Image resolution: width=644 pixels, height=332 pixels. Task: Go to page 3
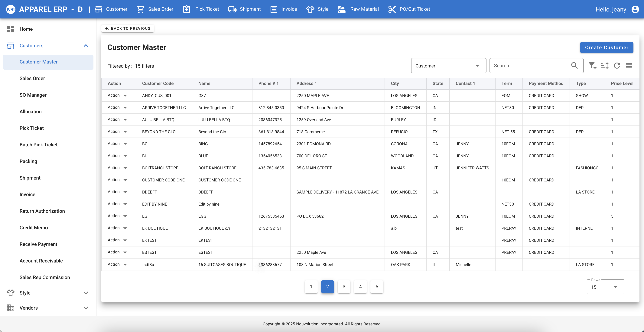click(344, 287)
